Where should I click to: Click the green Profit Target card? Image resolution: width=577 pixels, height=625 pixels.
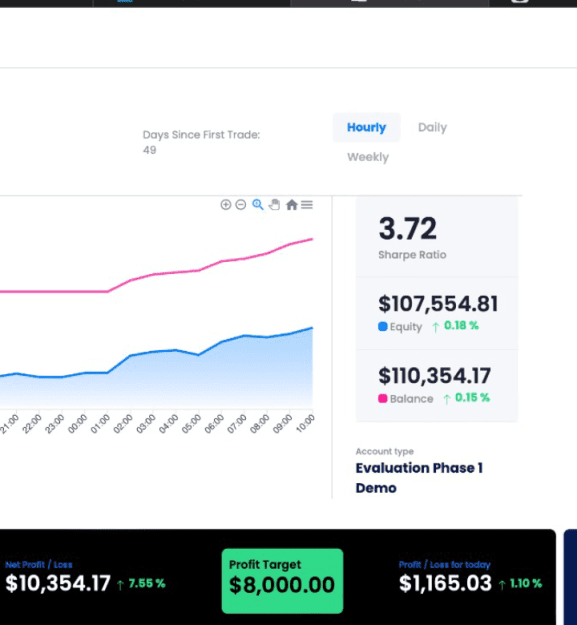282,581
